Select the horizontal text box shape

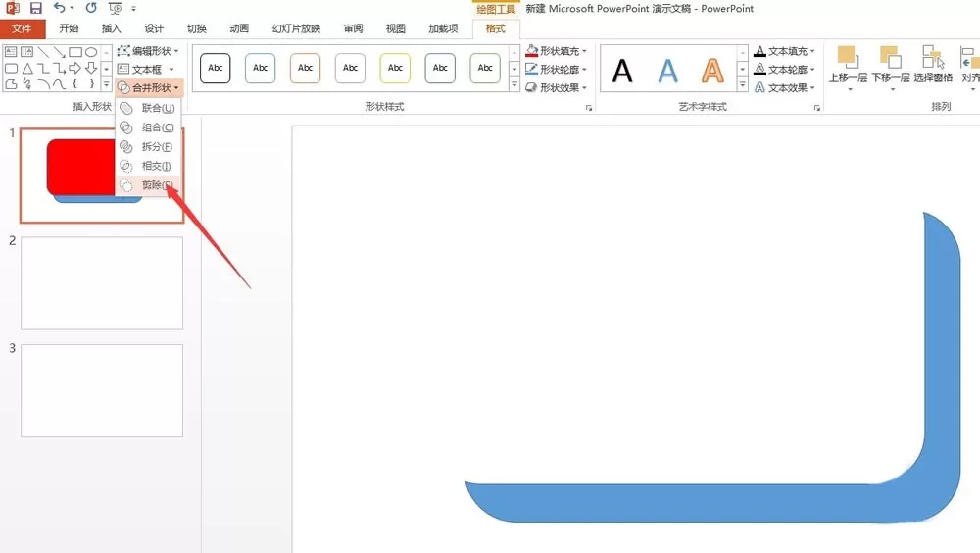pyautogui.click(x=11, y=52)
